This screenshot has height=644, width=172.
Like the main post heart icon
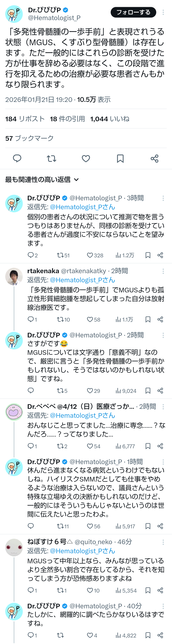[x=86, y=158]
